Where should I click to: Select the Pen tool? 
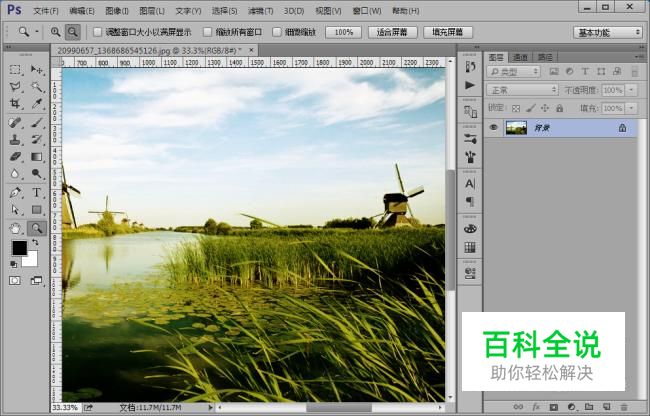pyautogui.click(x=15, y=193)
